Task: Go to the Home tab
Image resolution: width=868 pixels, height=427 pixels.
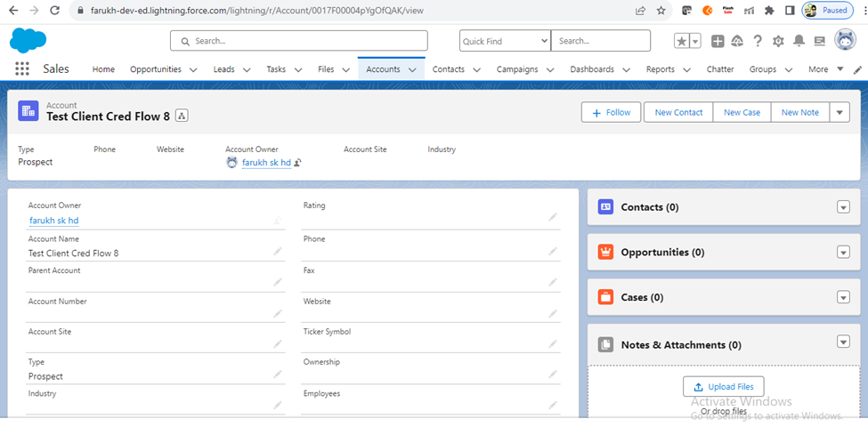Action: coord(103,69)
